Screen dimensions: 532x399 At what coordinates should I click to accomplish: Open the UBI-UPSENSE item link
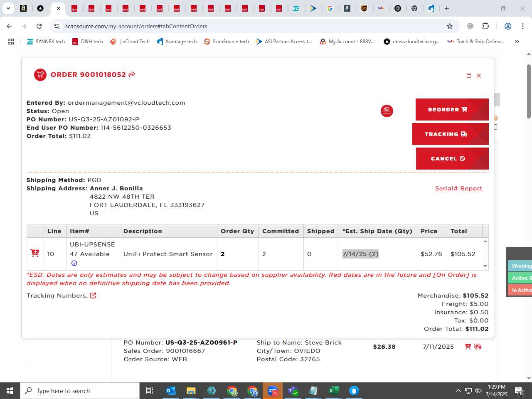(92, 244)
